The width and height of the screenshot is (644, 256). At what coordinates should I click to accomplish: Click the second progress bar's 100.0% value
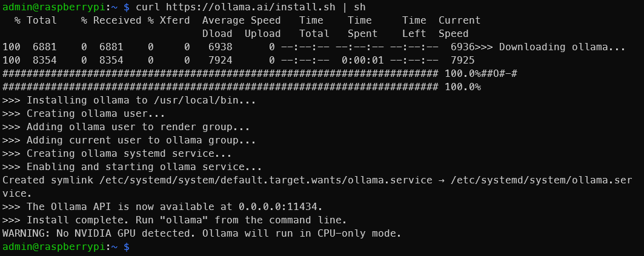point(462,87)
